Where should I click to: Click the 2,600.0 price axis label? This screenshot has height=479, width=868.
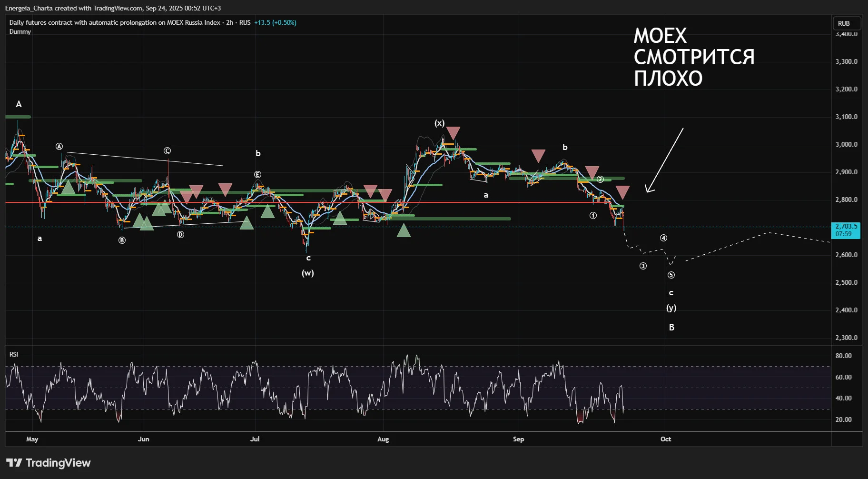click(x=846, y=255)
